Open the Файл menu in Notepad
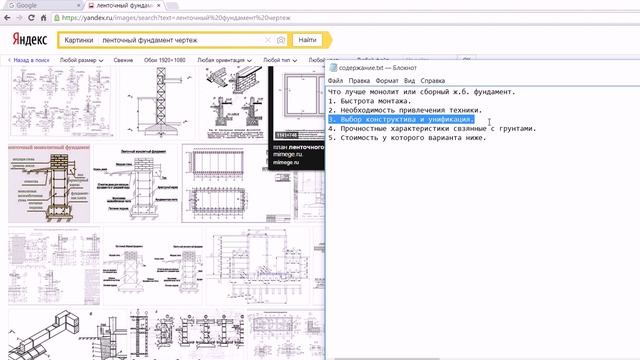The height and width of the screenshot is (360, 640). click(x=335, y=81)
